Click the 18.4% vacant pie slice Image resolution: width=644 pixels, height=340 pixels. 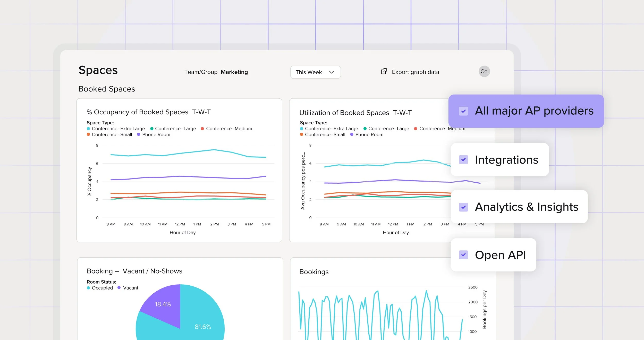163,304
